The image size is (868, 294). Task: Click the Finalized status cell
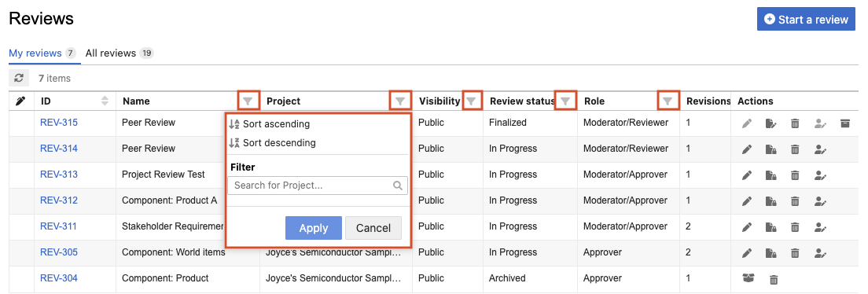pyautogui.click(x=508, y=123)
